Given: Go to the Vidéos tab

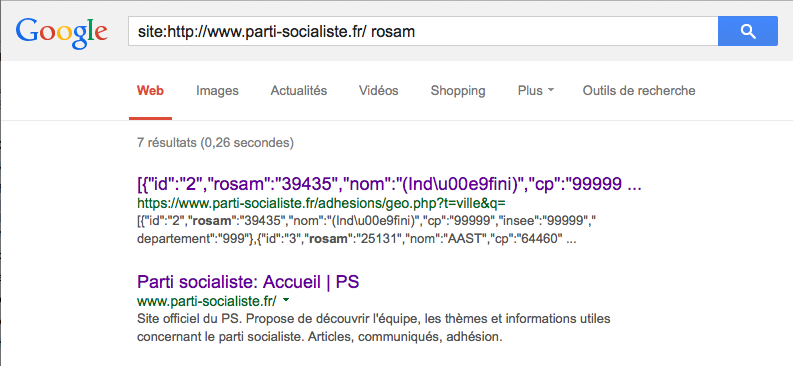Looking at the screenshot, I should (x=379, y=91).
